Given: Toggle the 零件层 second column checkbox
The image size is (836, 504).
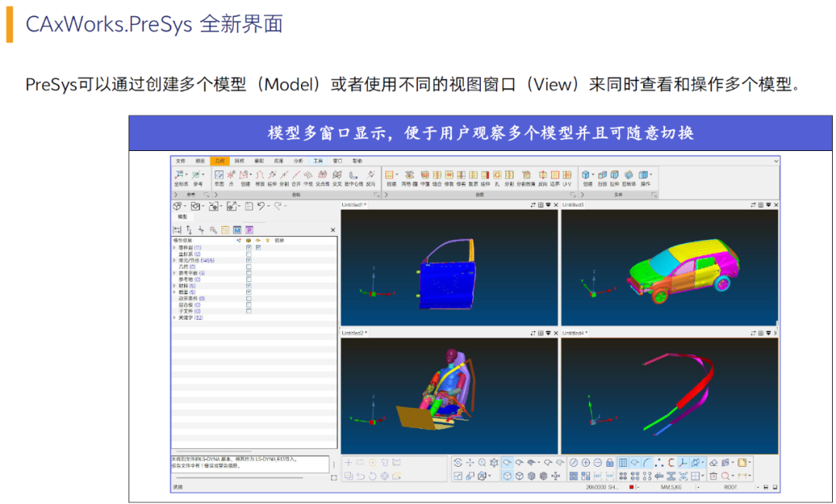Looking at the screenshot, I should [259, 248].
